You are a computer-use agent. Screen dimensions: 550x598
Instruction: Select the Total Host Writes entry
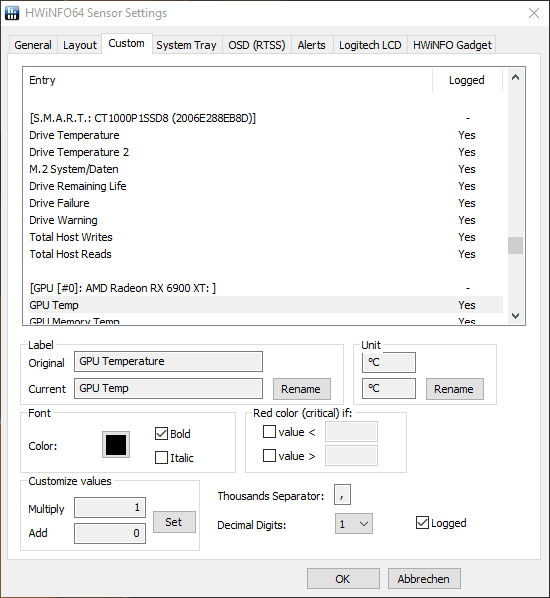pyautogui.click(x=265, y=237)
